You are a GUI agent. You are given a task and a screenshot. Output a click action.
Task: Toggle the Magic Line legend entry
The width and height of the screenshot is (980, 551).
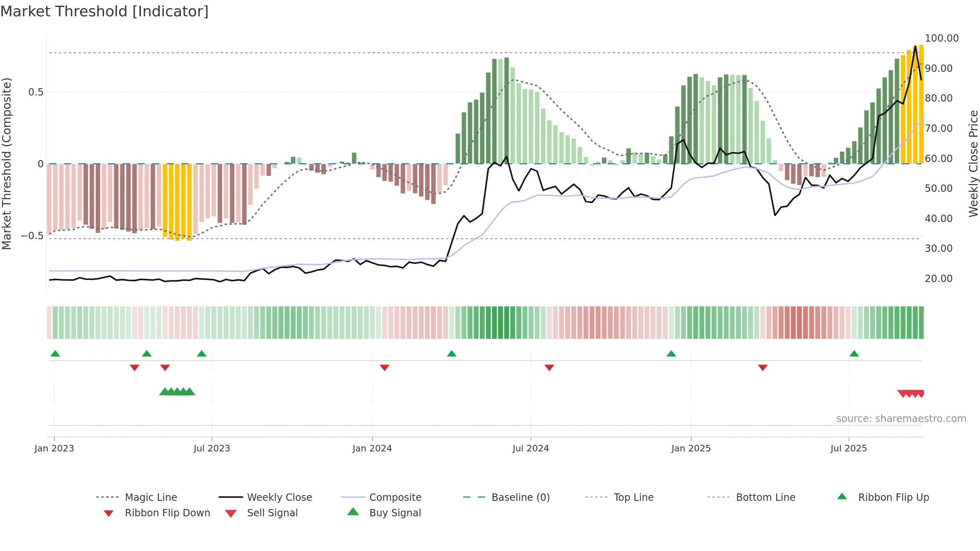point(137,497)
